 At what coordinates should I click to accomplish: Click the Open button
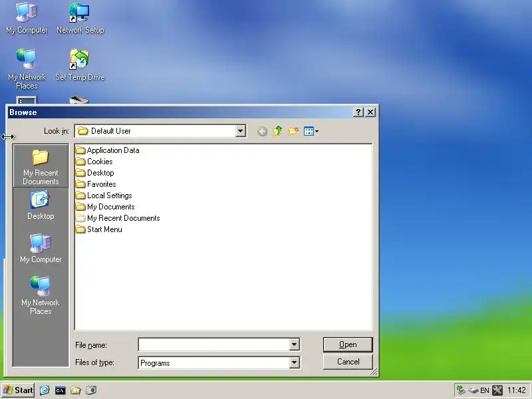pyautogui.click(x=348, y=344)
